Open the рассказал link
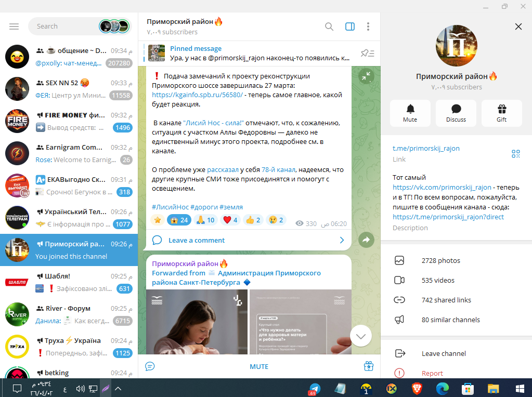532x397 pixels. click(x=223, y=169)
